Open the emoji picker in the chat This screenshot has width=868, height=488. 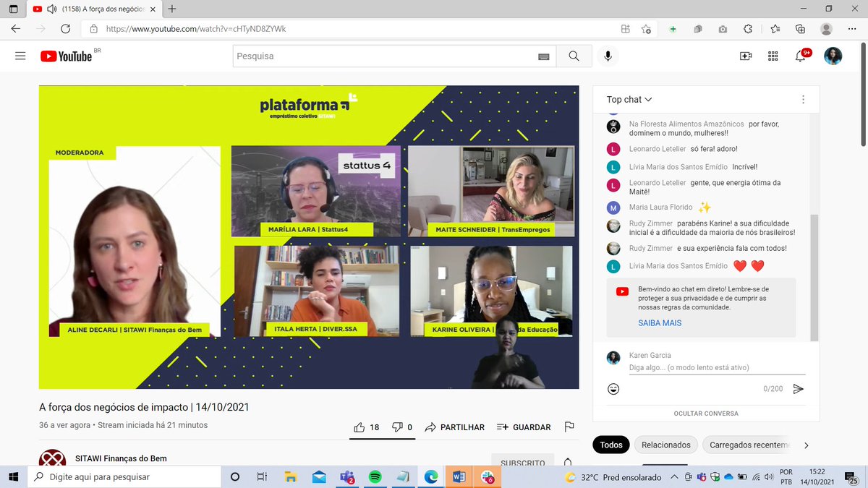[x=613, y=389]
